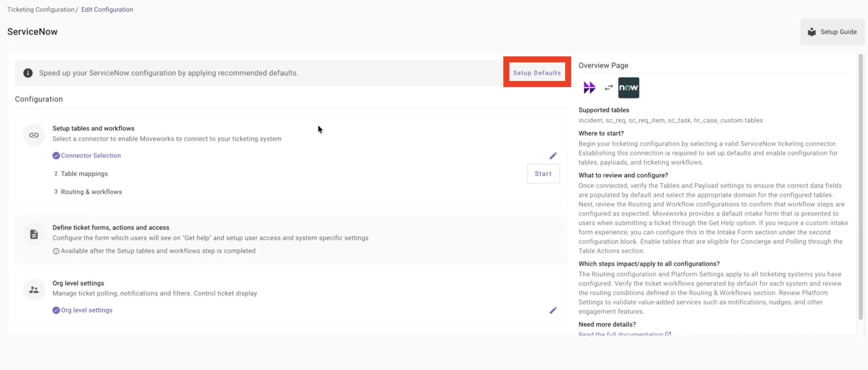Click the Setup Guide book icon
The width and height of the screenshot is (868, 370).
click(811, 32)
